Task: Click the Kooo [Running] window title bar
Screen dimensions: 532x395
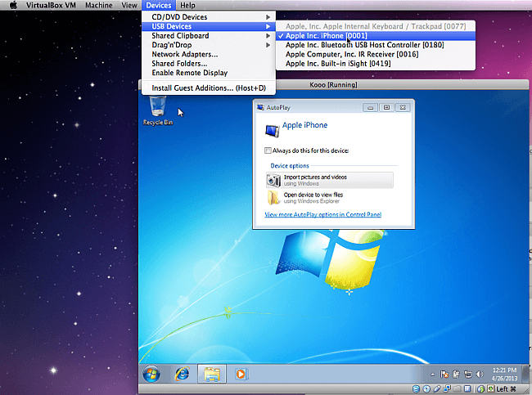Action: (333, 85)
